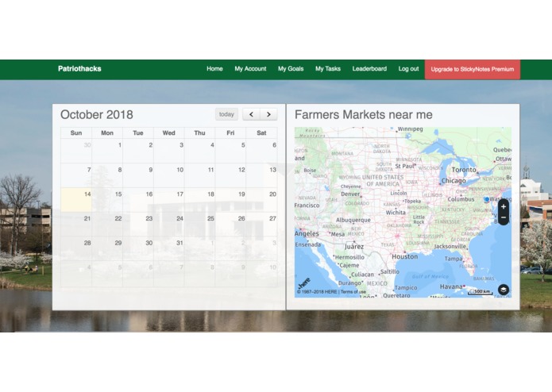Click the Sat column header
Screen dimensions: 552x392
click(261, 133)
